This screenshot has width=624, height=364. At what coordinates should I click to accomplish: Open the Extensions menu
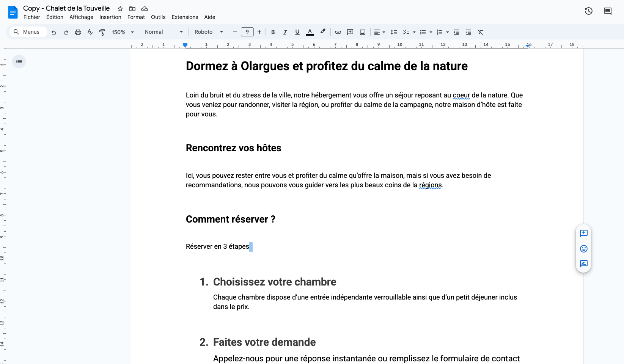[x=185, y=17]
